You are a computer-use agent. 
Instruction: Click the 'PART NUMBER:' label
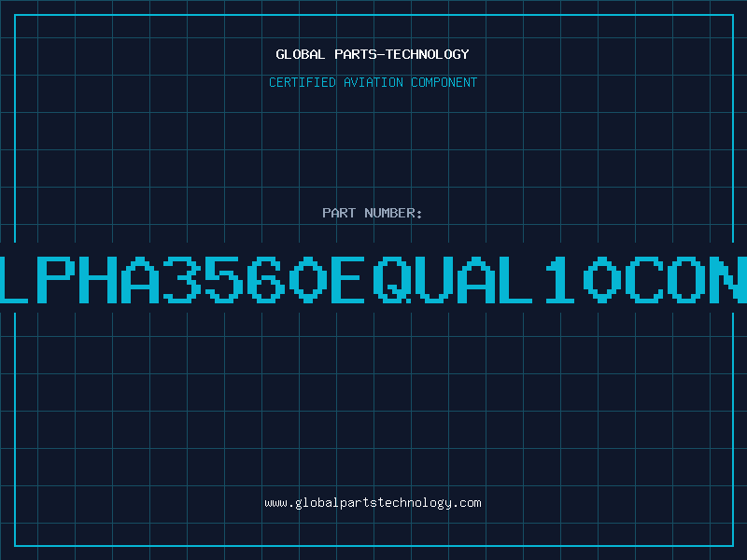point(373,213)
